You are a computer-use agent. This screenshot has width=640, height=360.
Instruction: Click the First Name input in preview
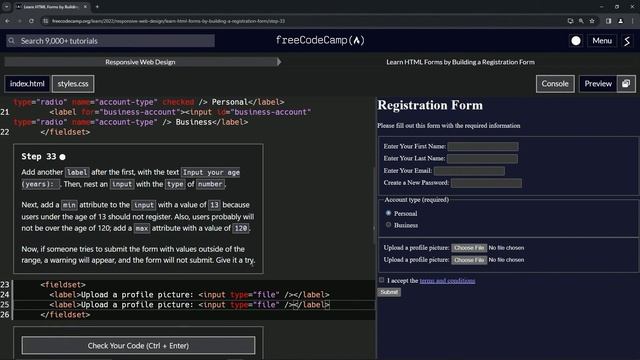coord(483,146)
